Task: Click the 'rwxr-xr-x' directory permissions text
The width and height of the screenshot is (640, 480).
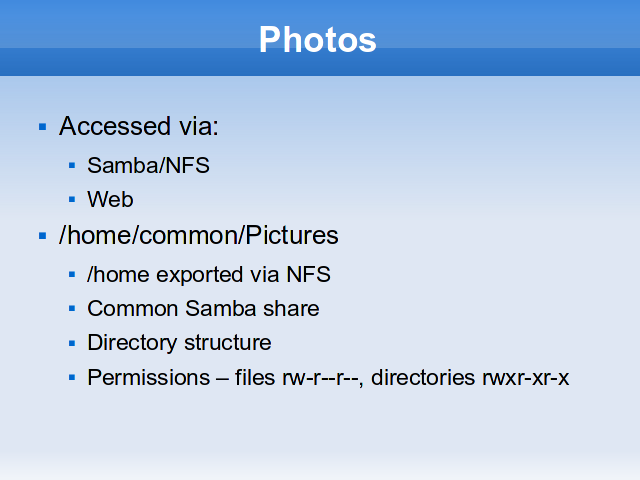Action: pyautogui.click(x=525, y=378)
